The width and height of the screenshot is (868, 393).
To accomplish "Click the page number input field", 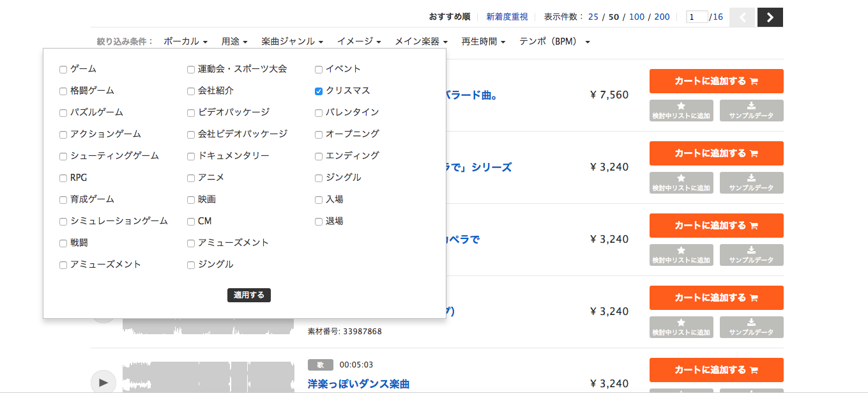I will point(697,17).
